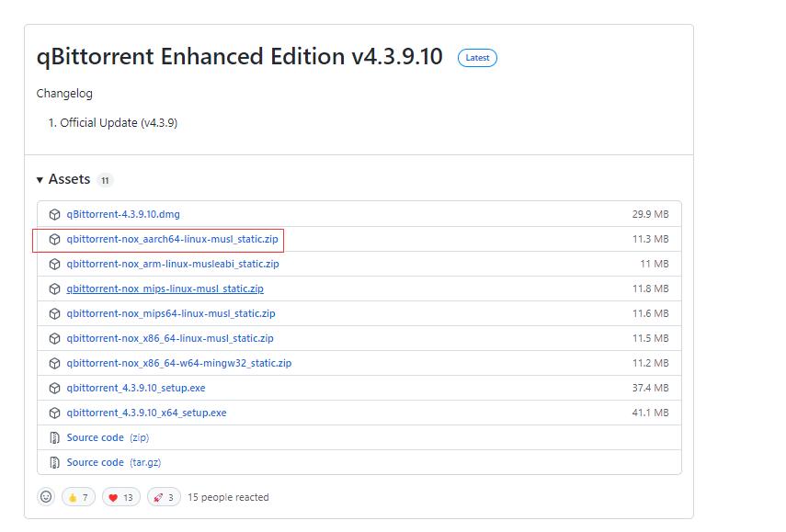Click the Assets count badge
This screenshot has height=532, width=786.
point(105,180)
